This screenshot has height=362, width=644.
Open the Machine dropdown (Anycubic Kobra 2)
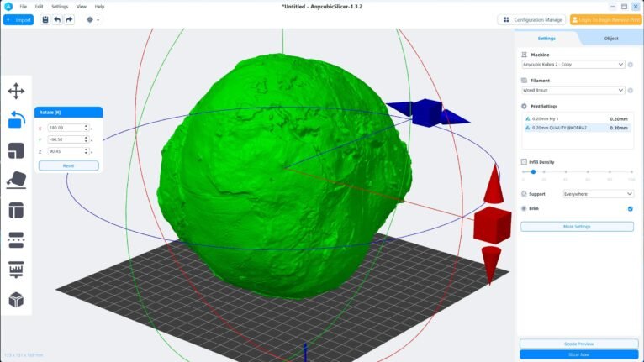click(x=573, y=64)
